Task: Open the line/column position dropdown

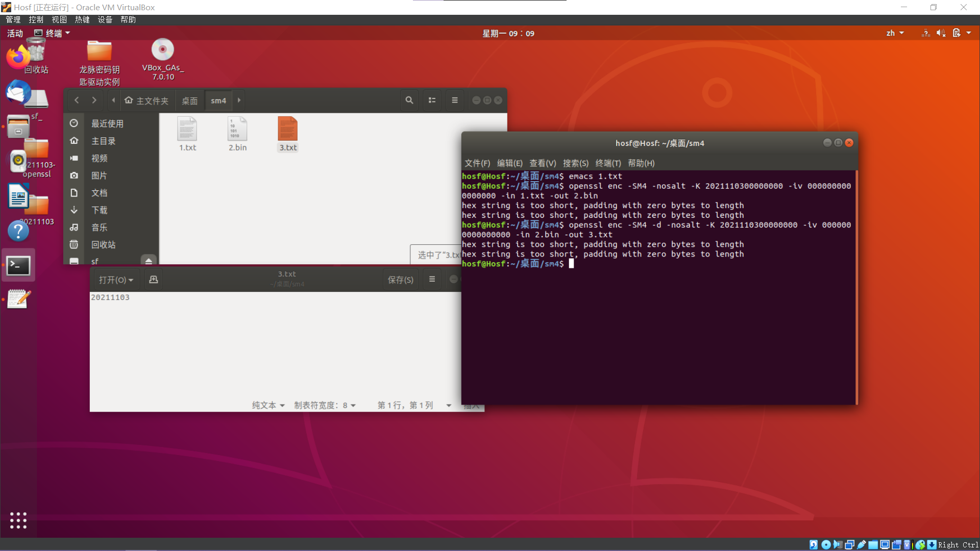Action: click(x=414, y=405)
